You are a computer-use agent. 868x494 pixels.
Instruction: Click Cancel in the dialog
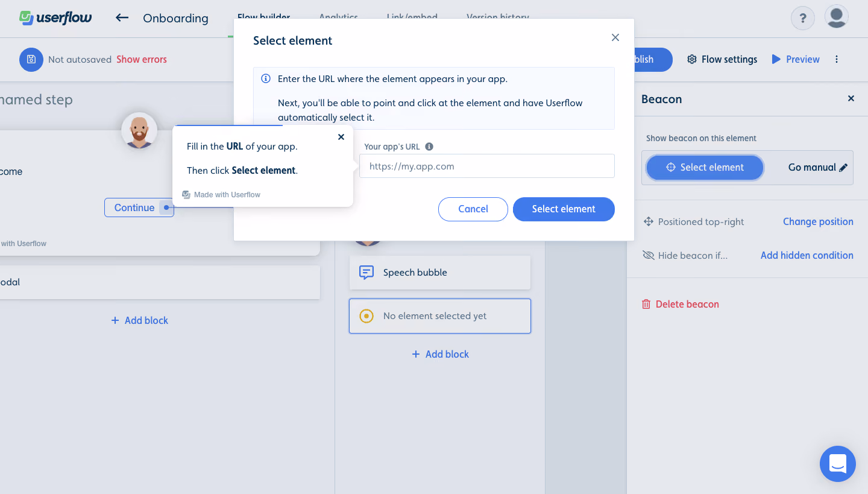click(x=473, y=209)
